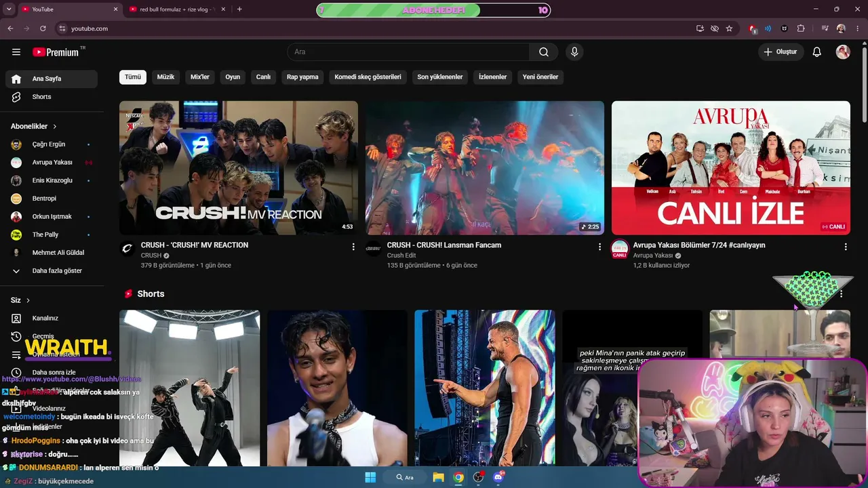Open the YouTube guide hamburger menu
The image size is (868, 488).
click(x=16, y=52)
